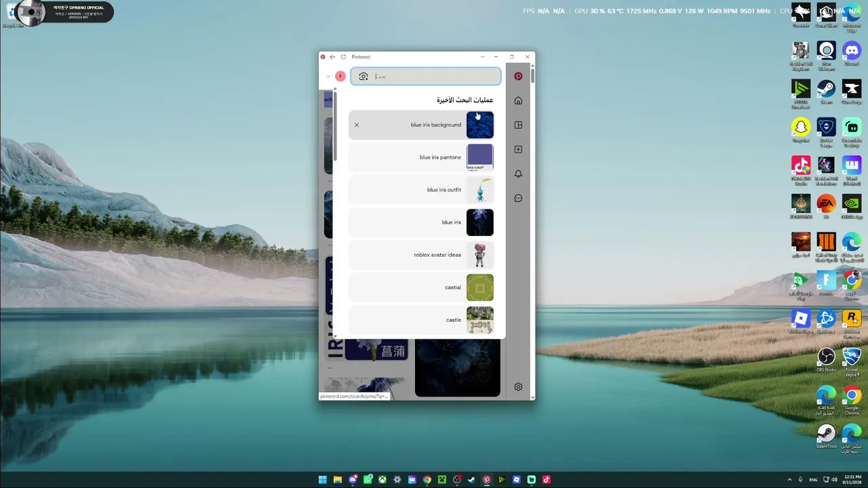
Task: Focus the Pinterest search input field
Action: (x=426, y=77)
